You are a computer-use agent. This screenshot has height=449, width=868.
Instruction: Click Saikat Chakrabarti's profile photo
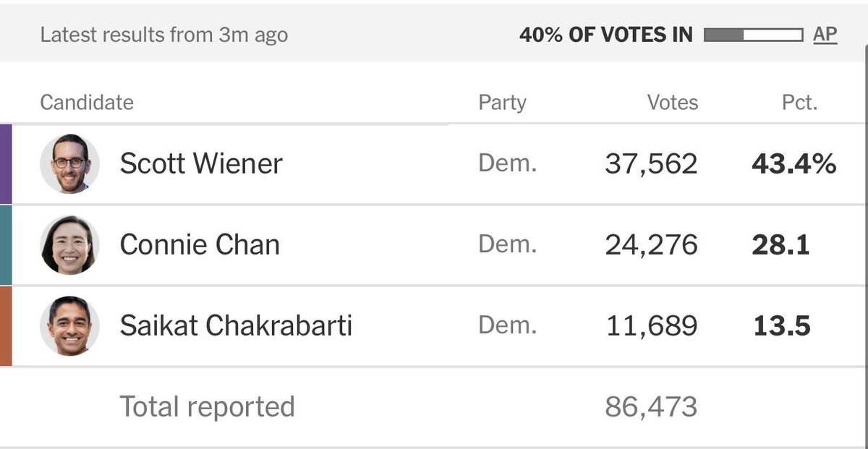(x=69, y=326)
